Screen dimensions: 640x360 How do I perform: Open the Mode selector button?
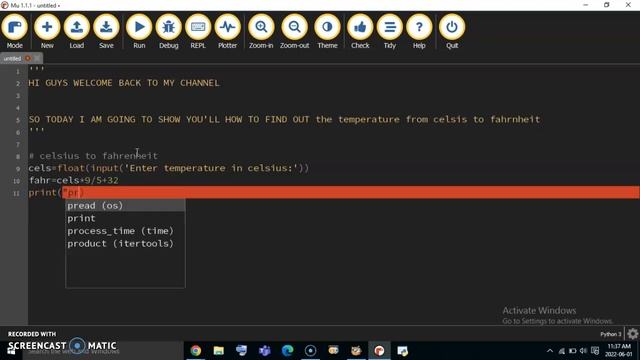pyautogui.click(x=15, y=31)
